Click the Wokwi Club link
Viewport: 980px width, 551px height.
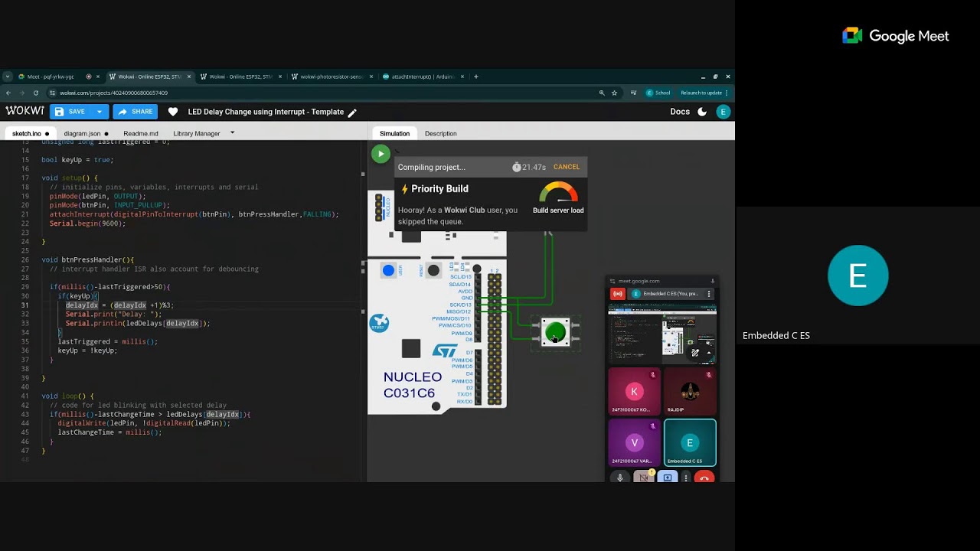click(465, 210)
